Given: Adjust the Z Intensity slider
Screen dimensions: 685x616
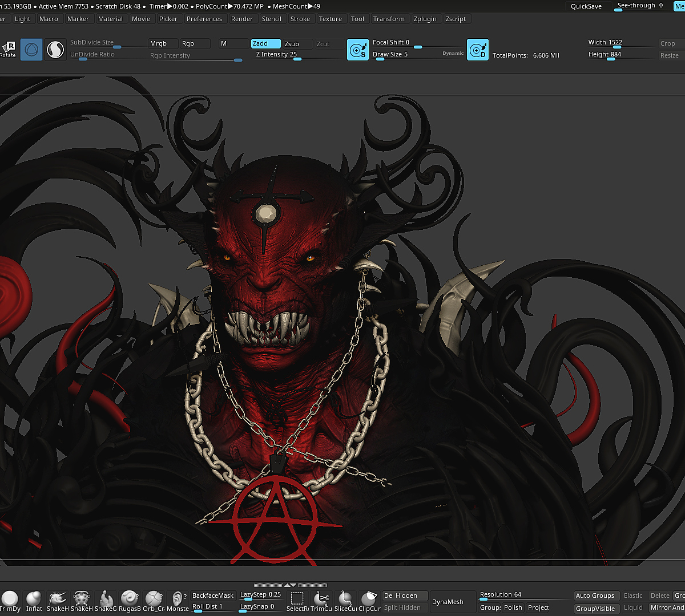Looking at the screenshot, I should tap(297, 55).
